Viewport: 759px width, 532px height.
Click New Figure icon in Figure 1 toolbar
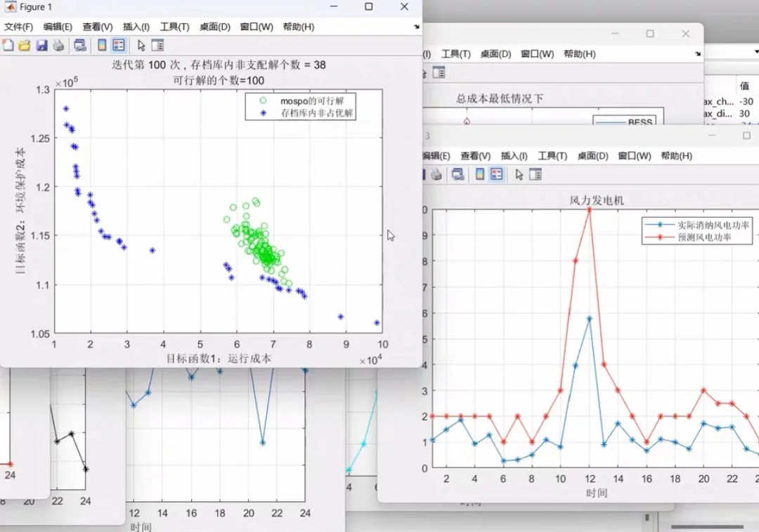8,46
